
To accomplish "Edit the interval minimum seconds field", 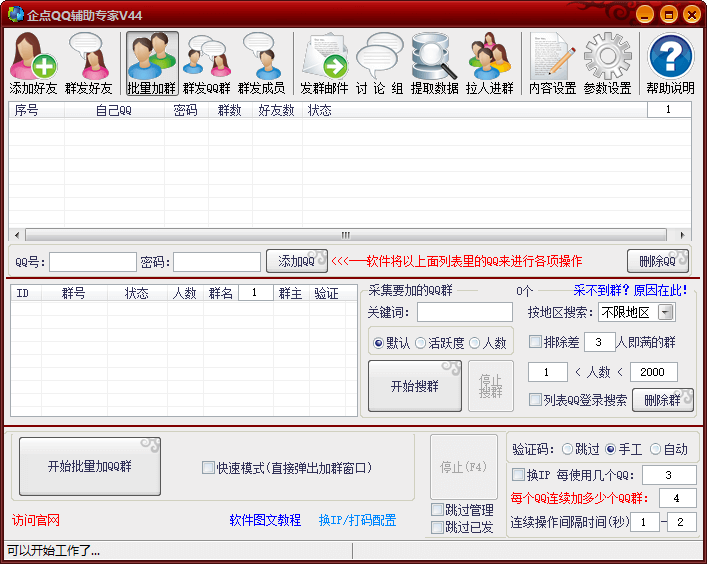I will click(x=645, y=522).
